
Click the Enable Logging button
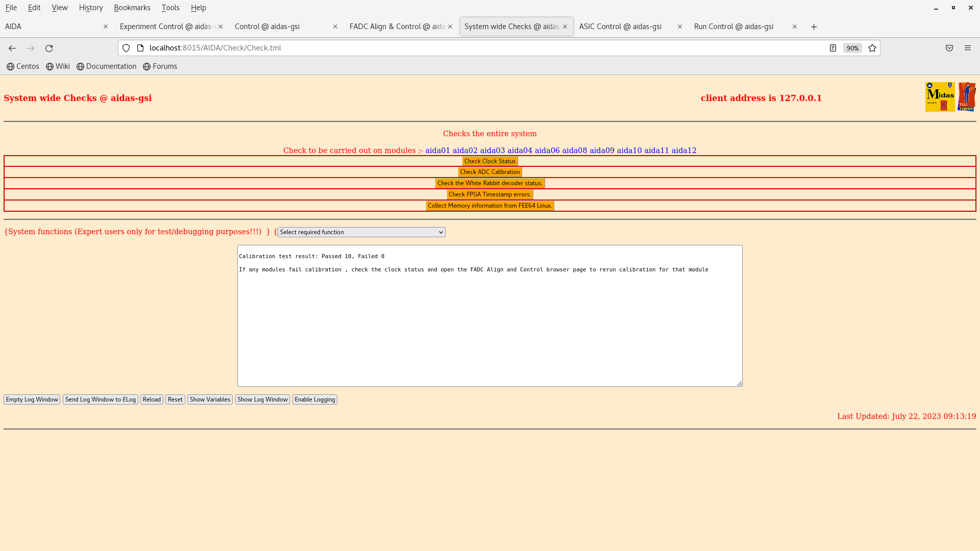click(x=314, y=399)
